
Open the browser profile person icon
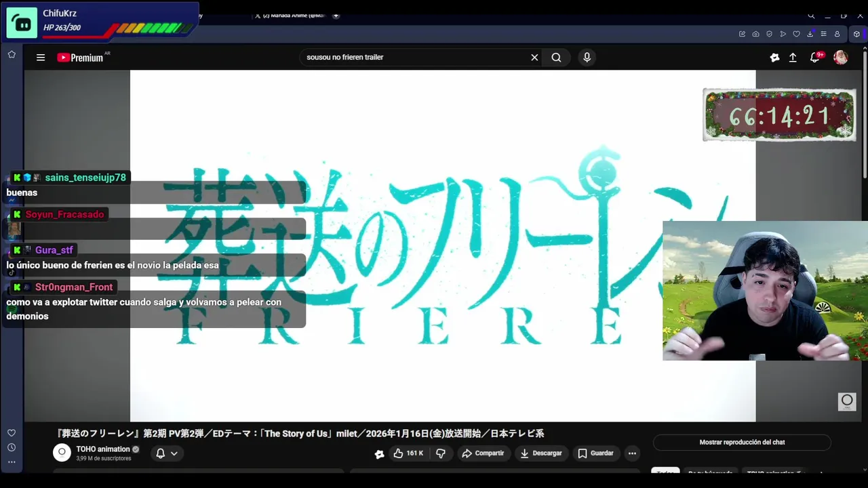(x=837, y=34)
